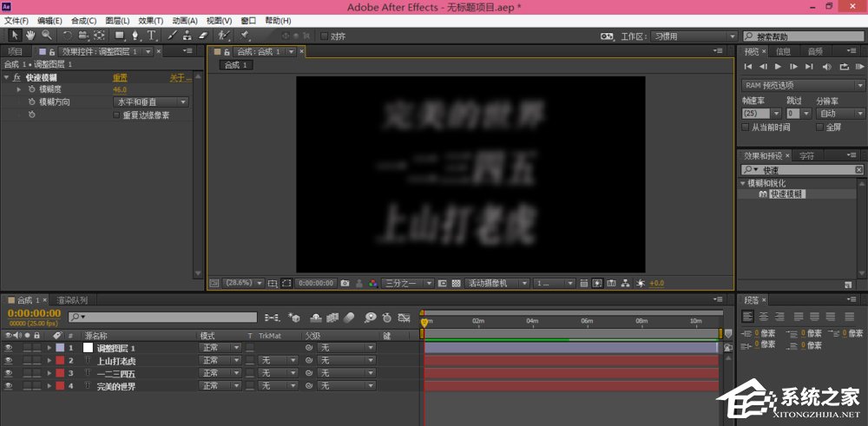The height and width of the screenshot is (426, 868).
Task: Click 重置 to reset the blur effect
Action: (x=120, y=77)
